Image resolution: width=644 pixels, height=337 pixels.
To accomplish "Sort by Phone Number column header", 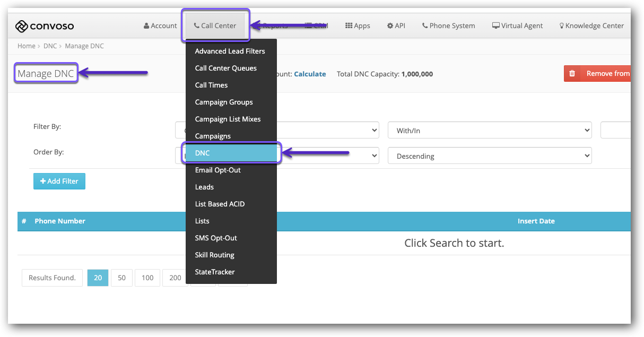I will coord(60,221).
